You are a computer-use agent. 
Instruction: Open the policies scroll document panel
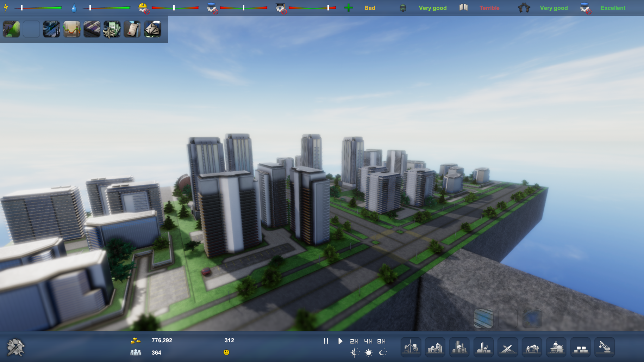coord(132,29)
